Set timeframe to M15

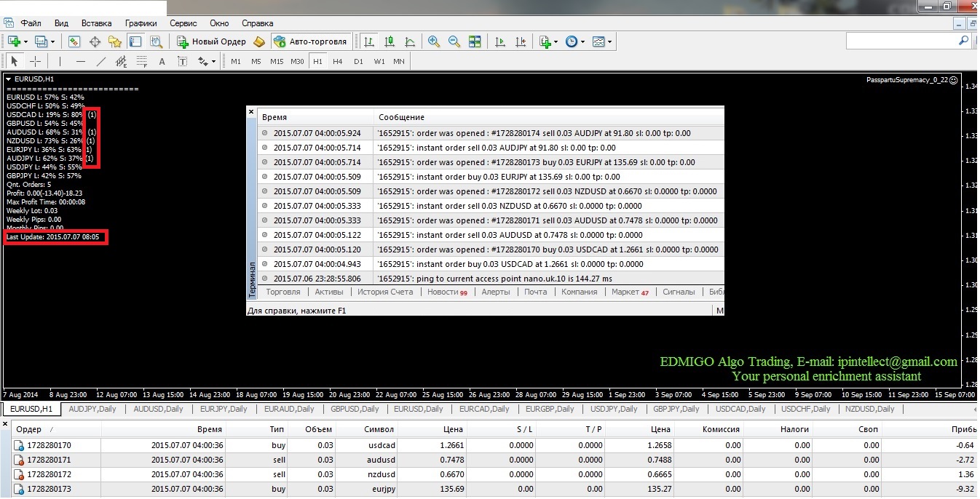(x=277, y=61)
